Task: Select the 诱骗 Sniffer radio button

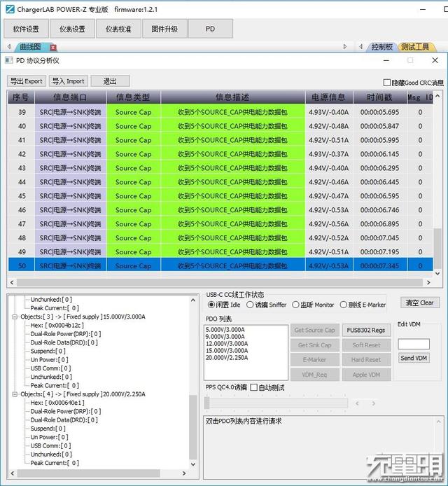Action: coord(250,305)
